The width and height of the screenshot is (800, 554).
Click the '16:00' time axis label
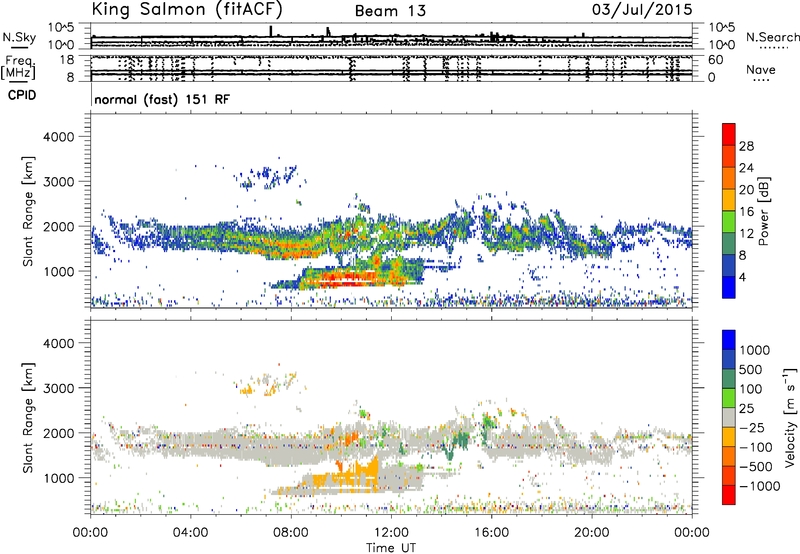click(491, 533)
